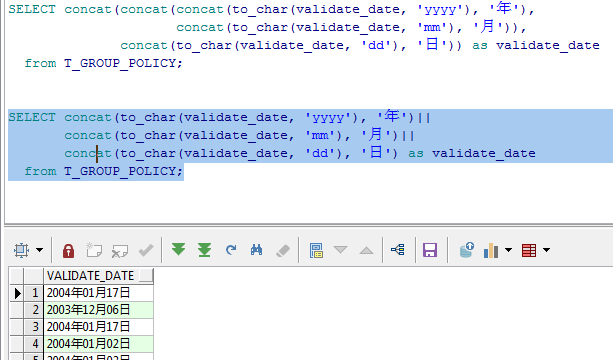Click SELECT keyword in the first query
613x360 pixels.
(32, 9)
